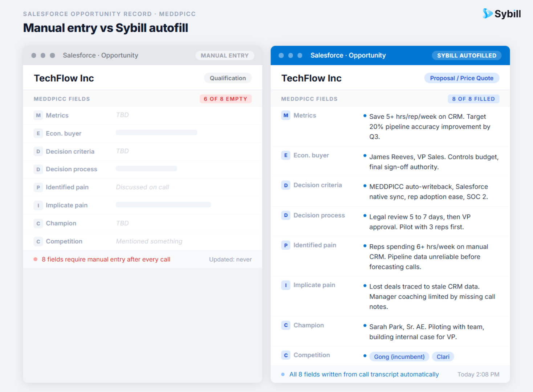Click Implicate pain I icon in manual entry panel
533x392 pixels.
38,205
